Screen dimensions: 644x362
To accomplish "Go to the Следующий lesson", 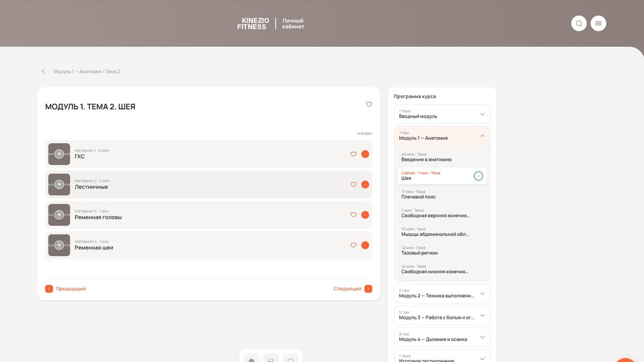I will click(353, 289).
